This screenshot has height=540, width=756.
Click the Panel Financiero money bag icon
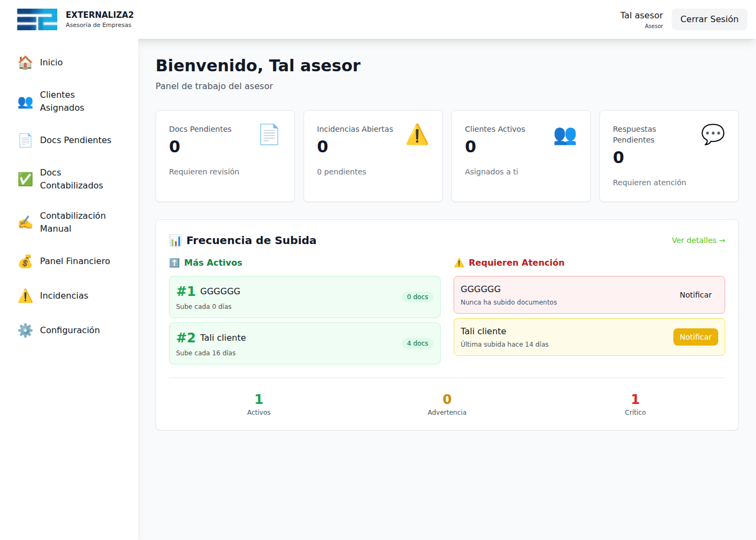(x=25, y=261)
